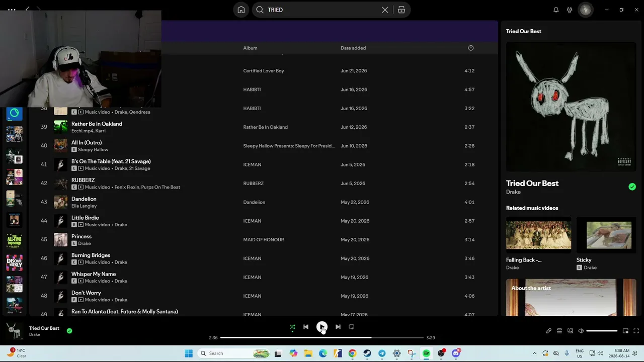Screen dimensions: 644x362
Task: Seek within the song progress bar
Action: tap(322, 338)
